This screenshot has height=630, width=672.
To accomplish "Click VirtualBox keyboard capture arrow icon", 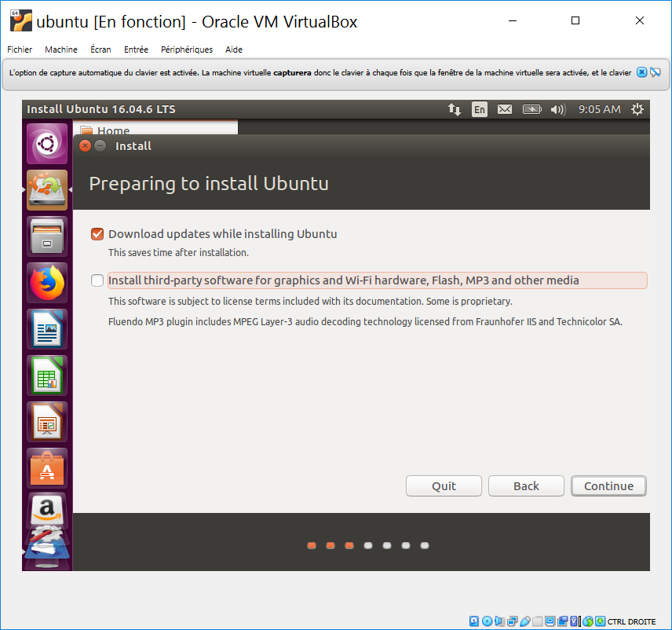I will click(601, 621).
